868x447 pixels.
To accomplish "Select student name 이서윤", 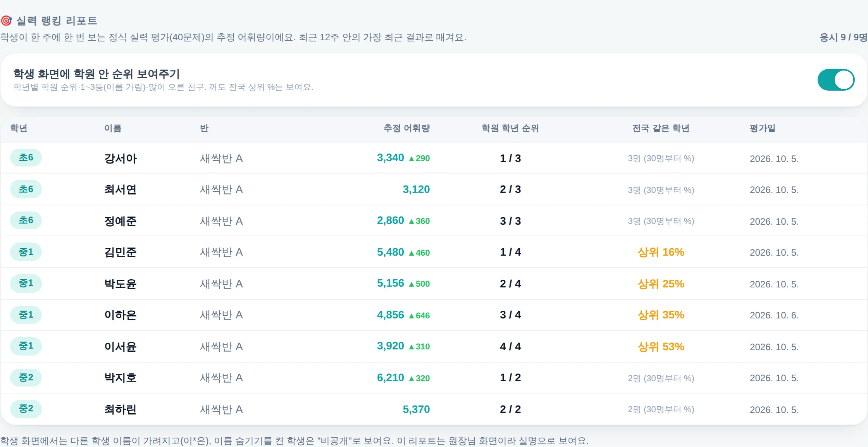I will pos(121,347).
